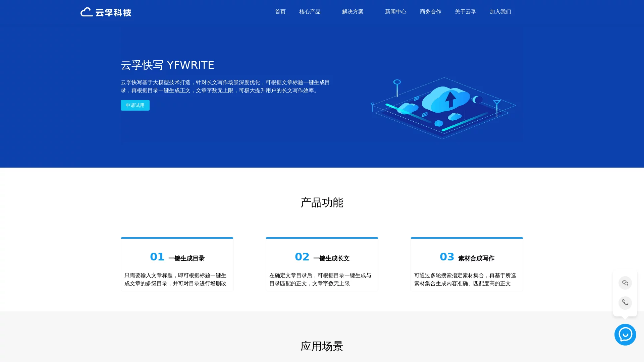Click the 首页 nav item
The width and height of the screenshot is (644, 362).
(x=280, y=12)
